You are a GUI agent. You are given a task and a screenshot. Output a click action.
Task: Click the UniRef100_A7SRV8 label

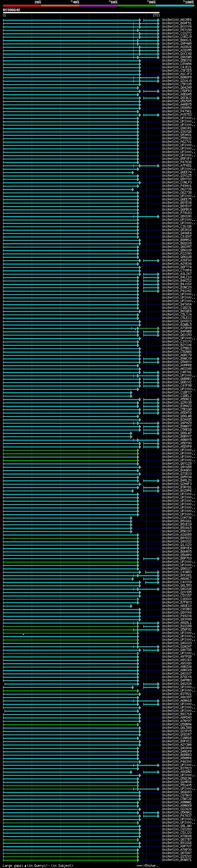177,328
